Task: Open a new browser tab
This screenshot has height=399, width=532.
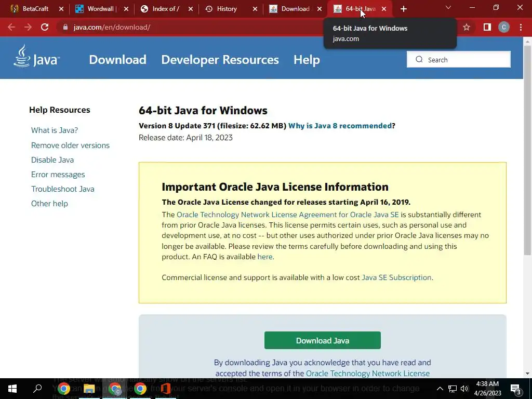Action: (x=403, y=9)
